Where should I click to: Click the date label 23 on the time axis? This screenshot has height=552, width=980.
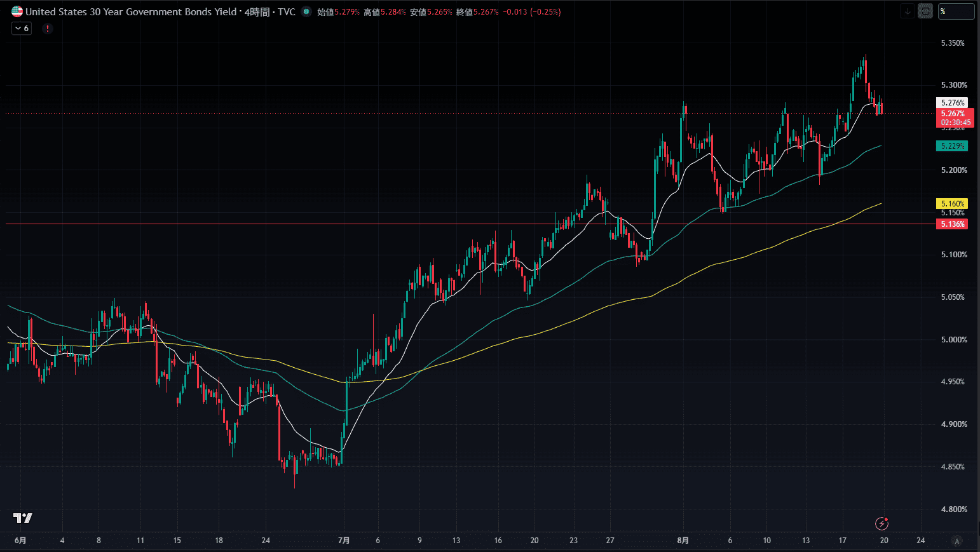click(573, 541)
